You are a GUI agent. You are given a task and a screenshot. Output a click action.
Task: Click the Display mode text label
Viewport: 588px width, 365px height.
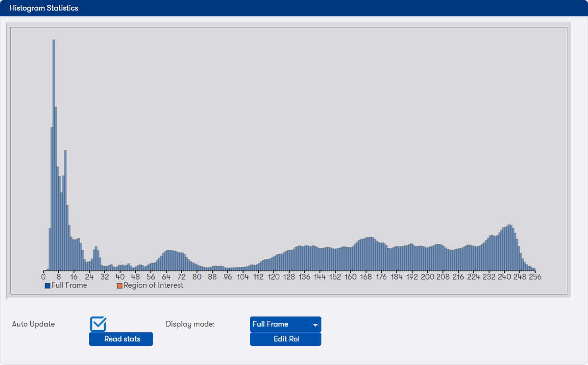click(x=190, y=324)
